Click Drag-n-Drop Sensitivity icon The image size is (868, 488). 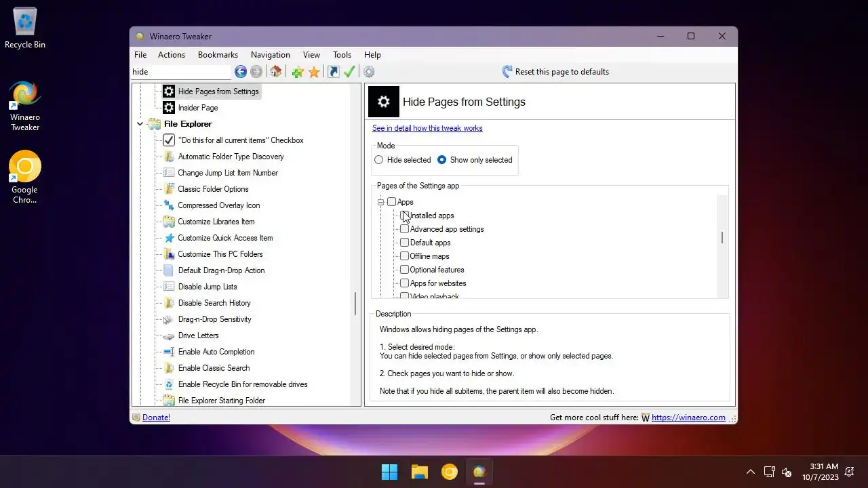[169, 319]
